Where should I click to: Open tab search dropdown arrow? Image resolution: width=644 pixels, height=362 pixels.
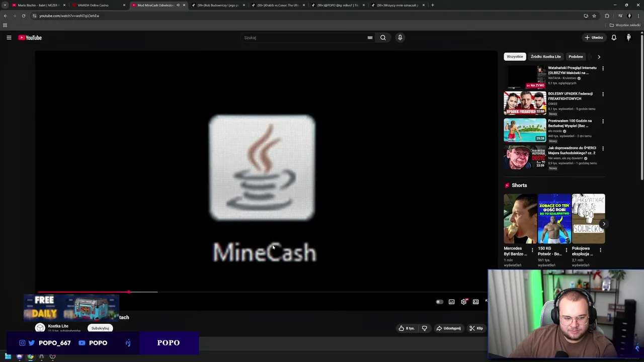(5, 5)
